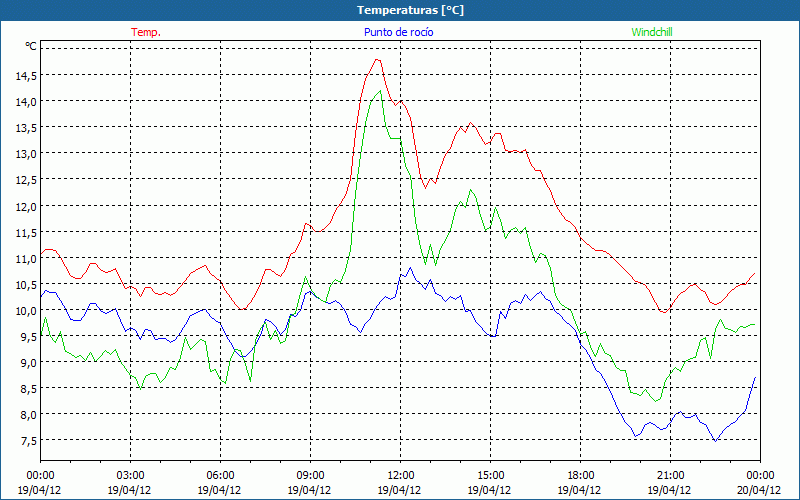The height and width of the screenshot is (500, 800).
Task: Click the 13,0 y-axis value
Action: click(26, 154)
